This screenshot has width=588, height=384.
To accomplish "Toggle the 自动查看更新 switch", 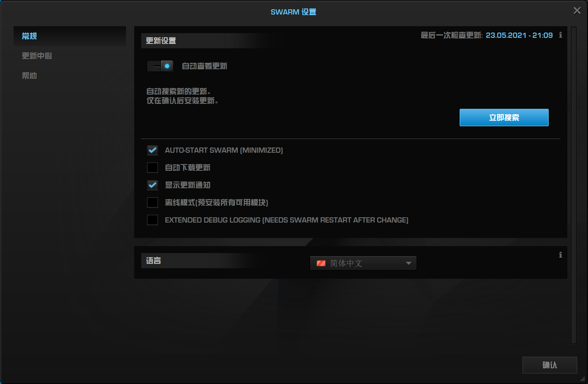I will tap(160, 66).
